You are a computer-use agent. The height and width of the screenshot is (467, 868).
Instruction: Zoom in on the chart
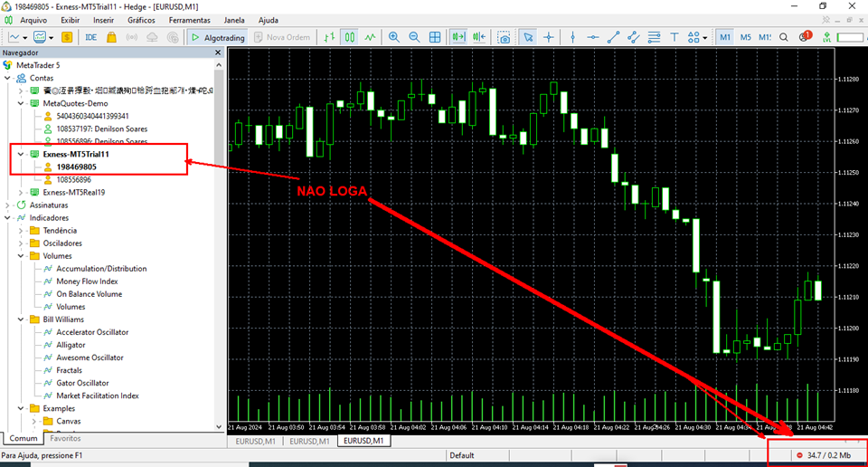[x=393, y=37]
